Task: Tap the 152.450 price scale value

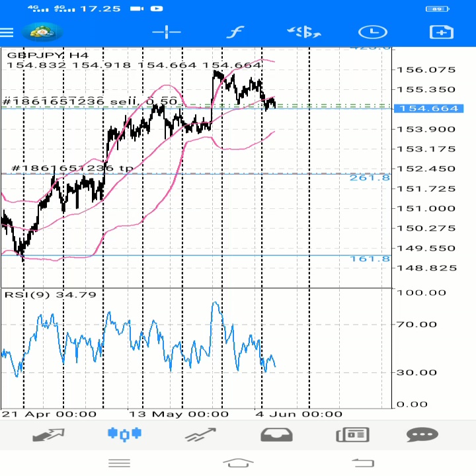Action: (426, 169)
